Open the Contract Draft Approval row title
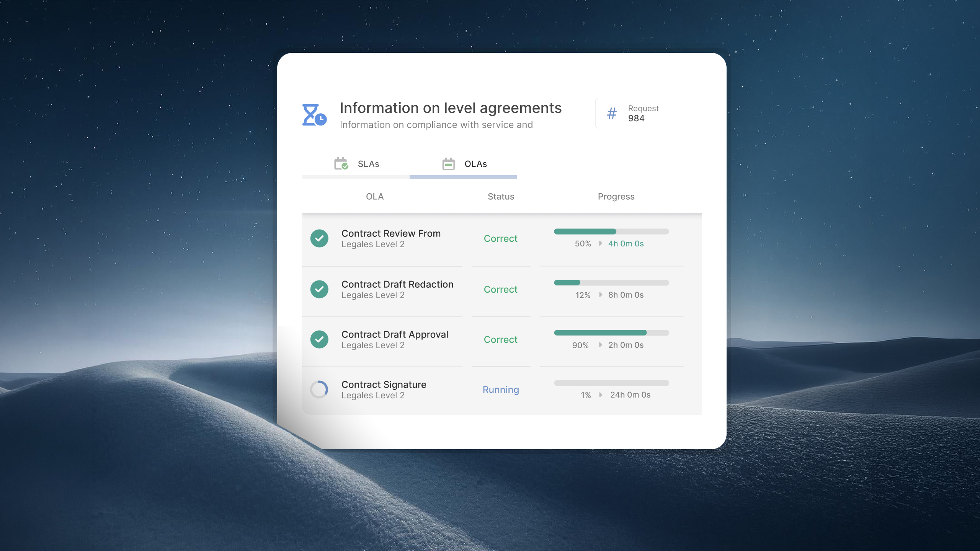Image resolution: width=980 pixels, height=551 pixels. [395, 334]
